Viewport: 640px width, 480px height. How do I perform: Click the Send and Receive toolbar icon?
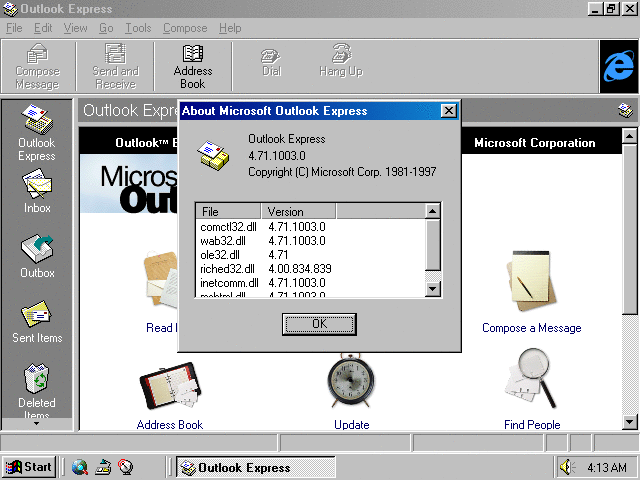click(x=116, y=66)
